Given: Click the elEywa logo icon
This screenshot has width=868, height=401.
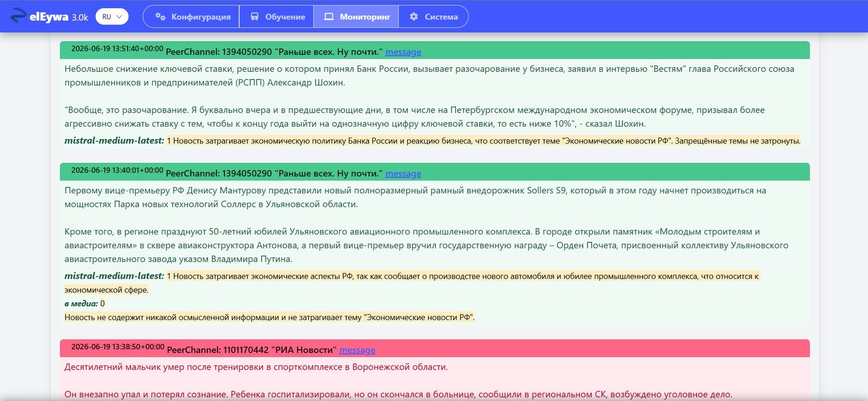Looking at the screenshot, I should 18,16.
